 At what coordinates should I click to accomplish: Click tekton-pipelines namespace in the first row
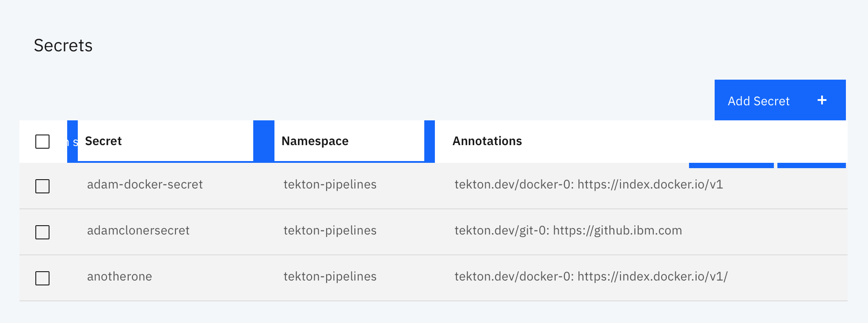pyautogui.click(x=330, y=185)
